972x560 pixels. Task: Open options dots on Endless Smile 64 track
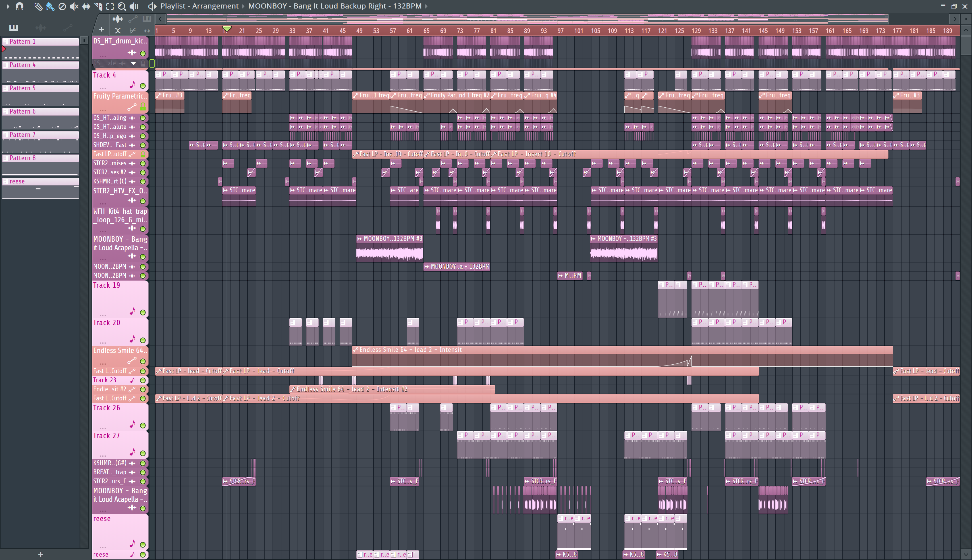[103, 363]
